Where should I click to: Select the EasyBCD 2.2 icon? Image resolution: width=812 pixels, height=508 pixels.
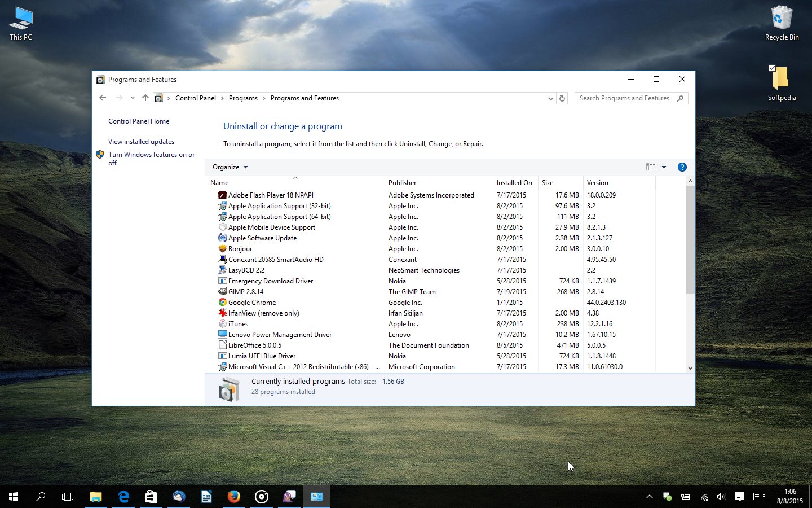click(x=222, y=270)
